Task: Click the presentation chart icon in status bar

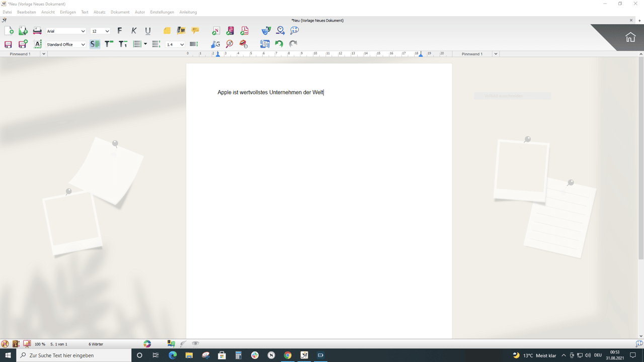Action: 27,344
